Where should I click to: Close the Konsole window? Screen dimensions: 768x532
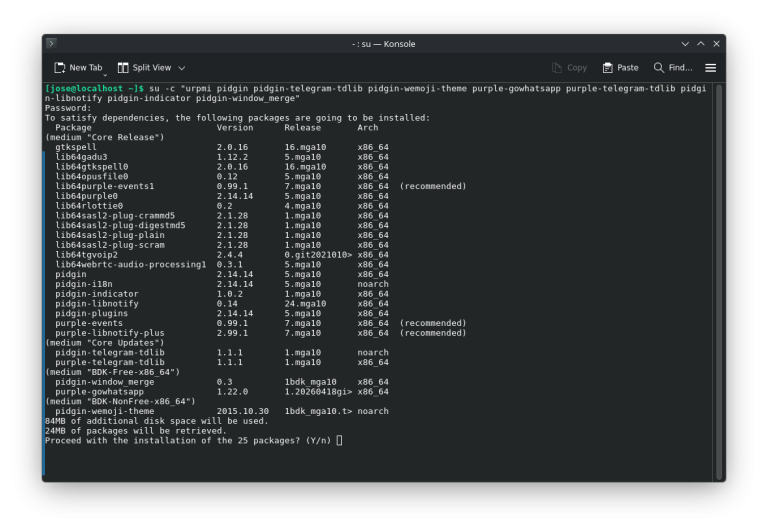click(717, 44)
